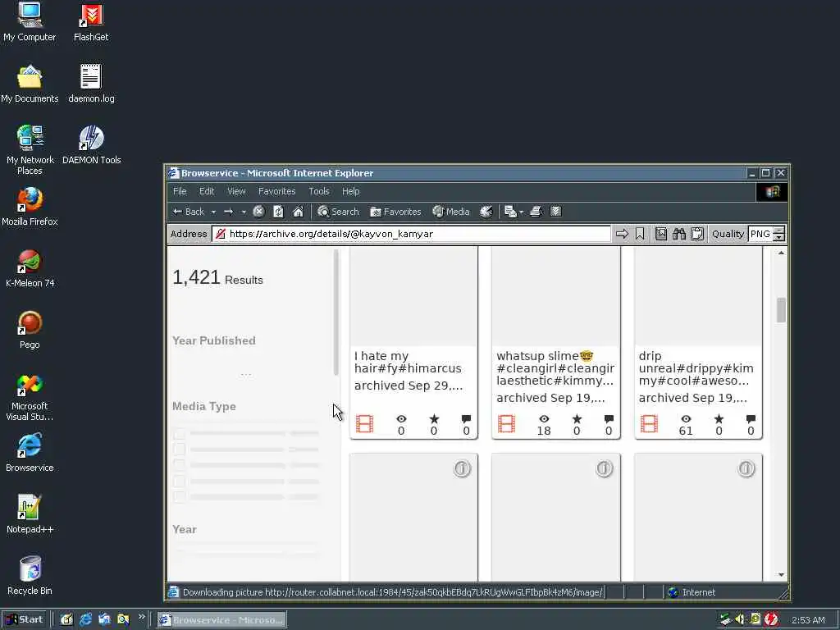Click the volume speaker tray icon

[740, 620]
